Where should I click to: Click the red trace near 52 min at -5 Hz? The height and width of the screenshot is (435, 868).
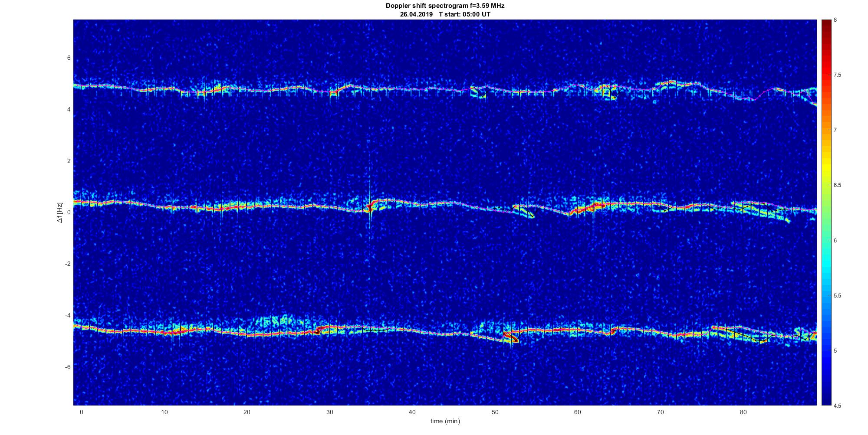[511, 337]
